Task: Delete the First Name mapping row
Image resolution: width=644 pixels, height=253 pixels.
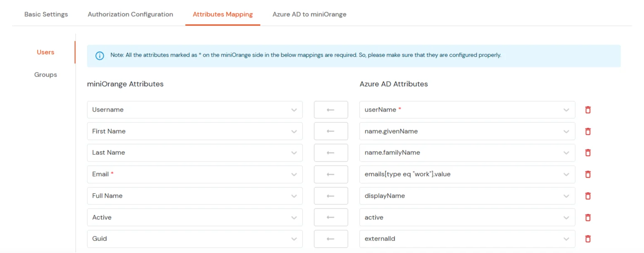Action: [588, 131]
